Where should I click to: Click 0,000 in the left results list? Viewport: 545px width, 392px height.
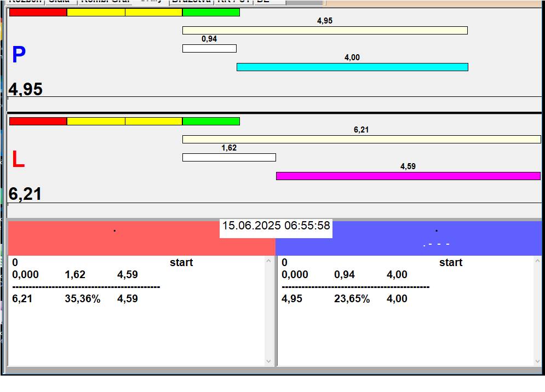pyautogui.click(x=25, y=274)
